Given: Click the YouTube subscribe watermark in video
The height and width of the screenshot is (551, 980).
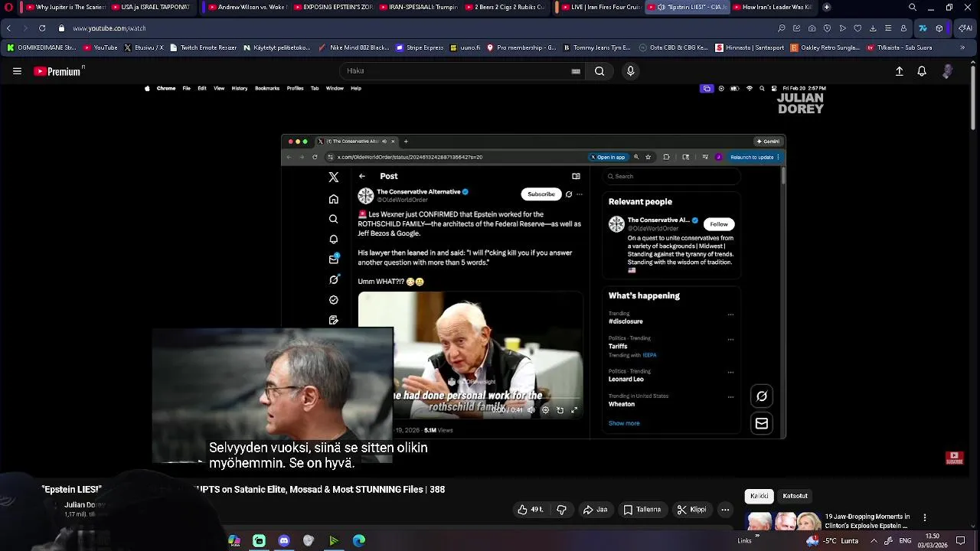Looking at the screenshot, I should (x=954, y=458).
